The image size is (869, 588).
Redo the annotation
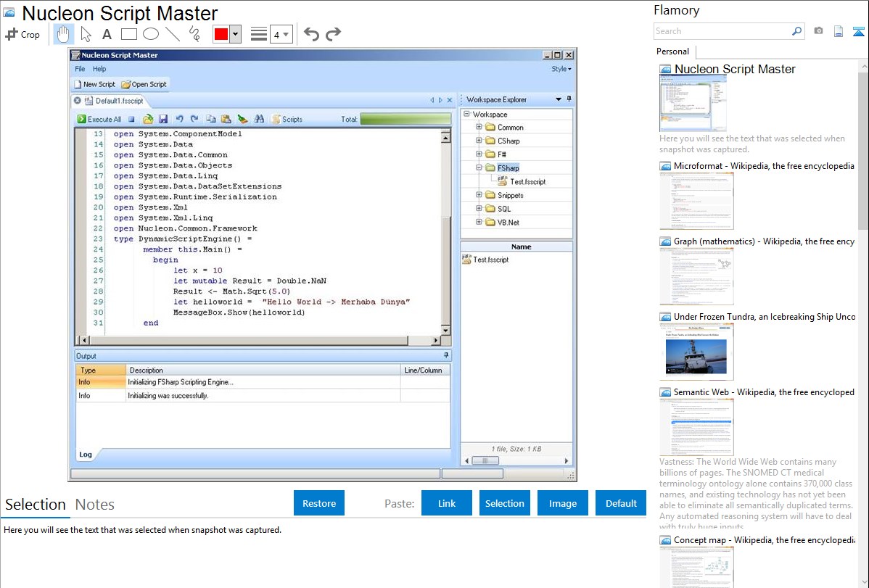click(x=333, y=34)
